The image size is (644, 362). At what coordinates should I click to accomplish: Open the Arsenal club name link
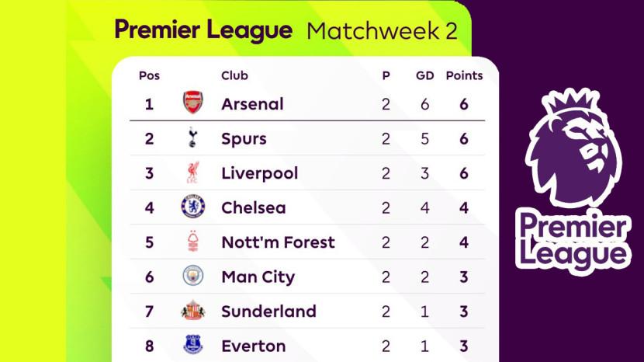tap(252, 104)
